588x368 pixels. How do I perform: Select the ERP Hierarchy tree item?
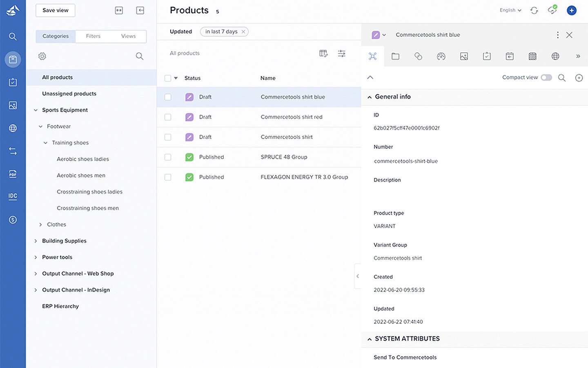60,306
